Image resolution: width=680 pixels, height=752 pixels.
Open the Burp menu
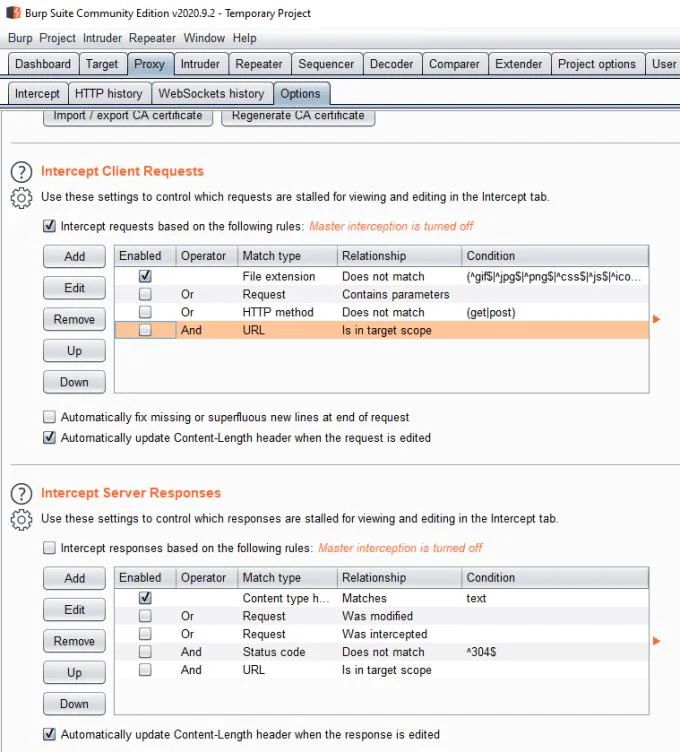(20, 38)
